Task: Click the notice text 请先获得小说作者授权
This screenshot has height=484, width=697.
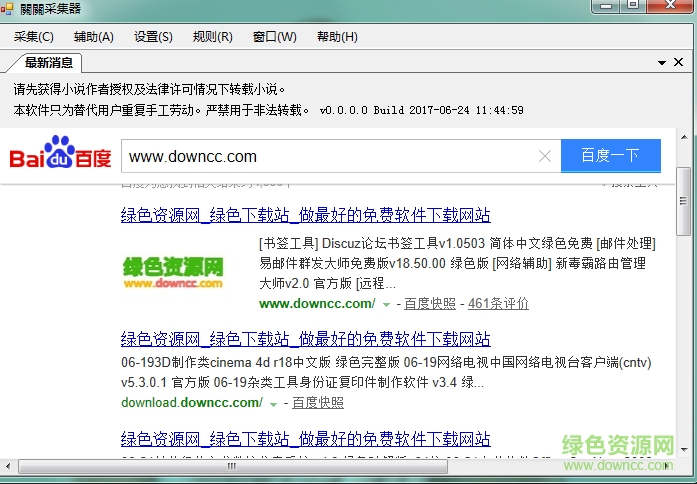Action: click(x=148, y=89)
